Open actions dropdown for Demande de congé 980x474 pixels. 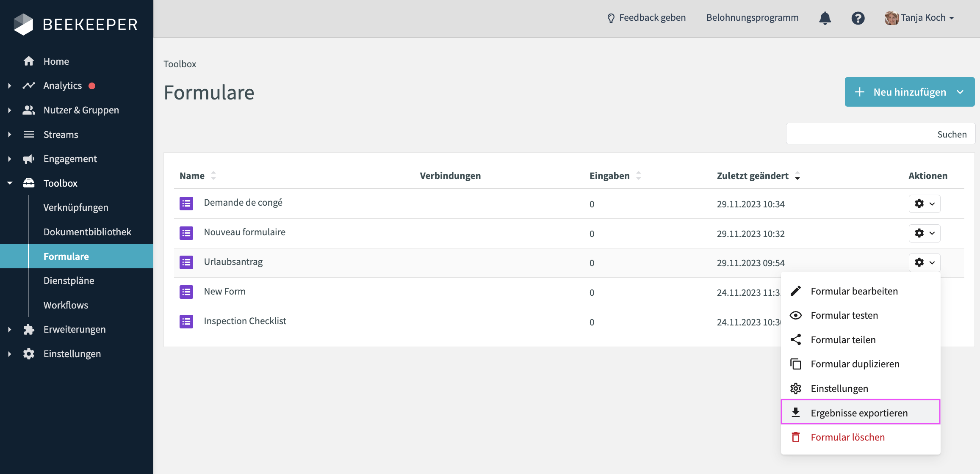(925, 204)
